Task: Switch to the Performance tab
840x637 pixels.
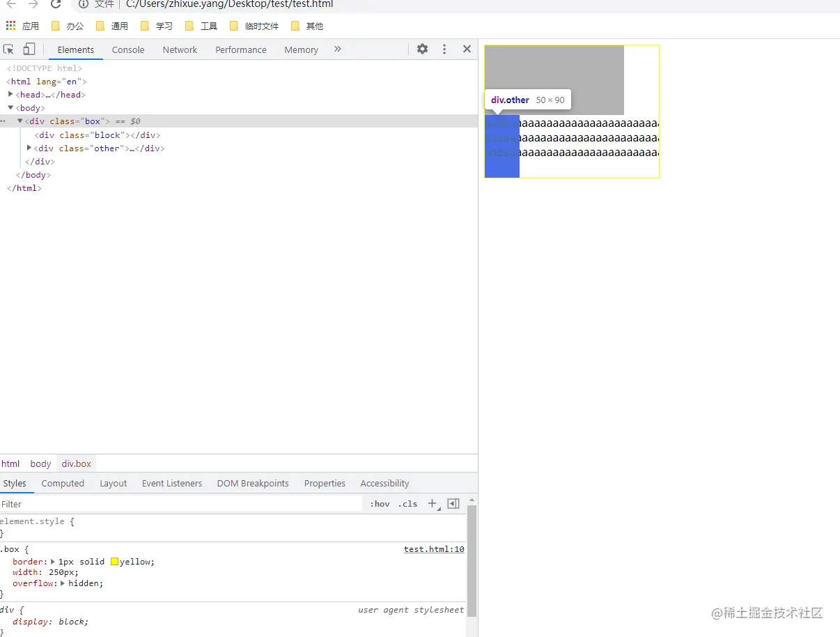Action: pos(241,49)
